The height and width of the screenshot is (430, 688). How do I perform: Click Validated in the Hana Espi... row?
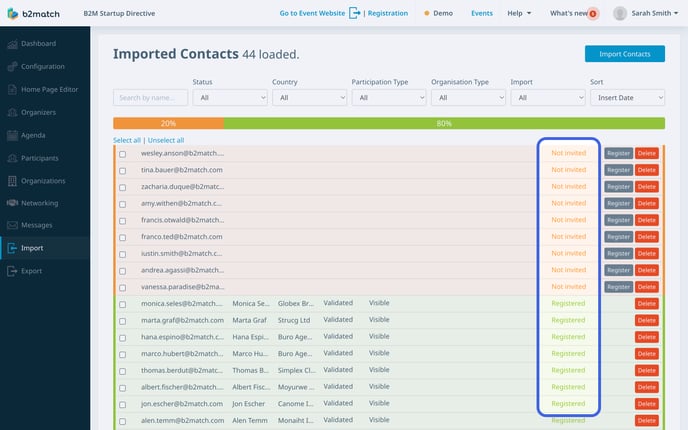coord(338,336)
